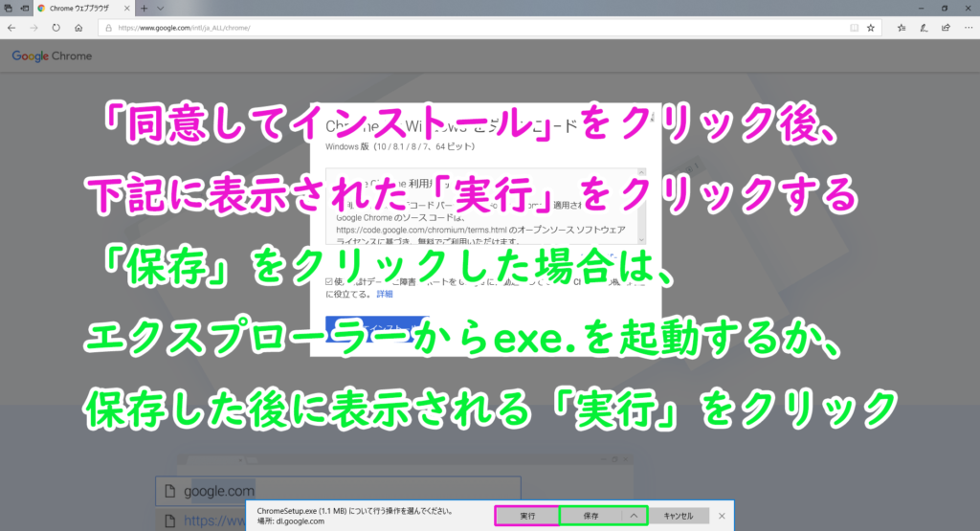Dismiss the download notification bar

tap(722, 516)
